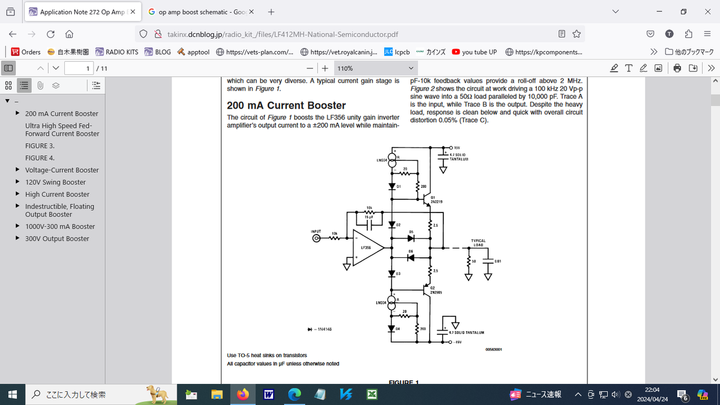
Task: Bookmark this page with the star icon
Action: click(577, 33)
